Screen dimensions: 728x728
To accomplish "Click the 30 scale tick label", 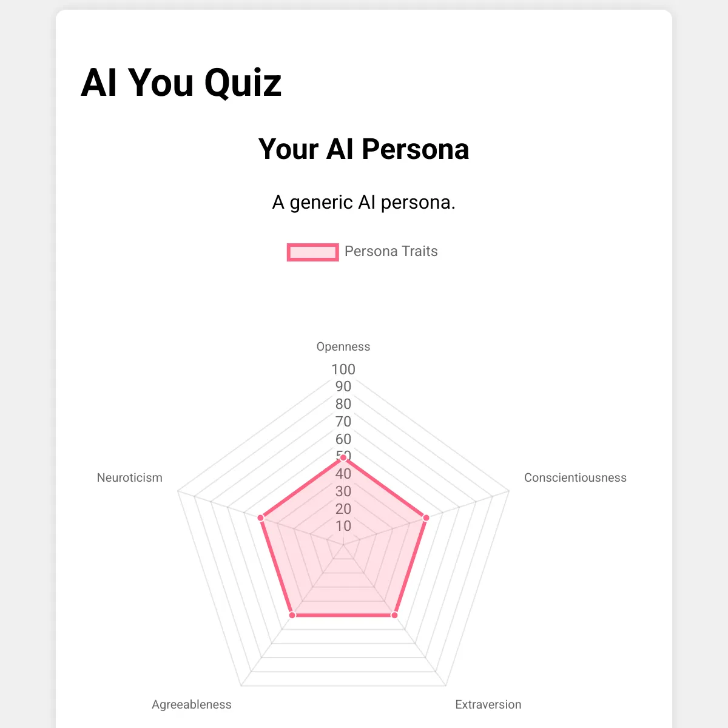I will point(343,491).
